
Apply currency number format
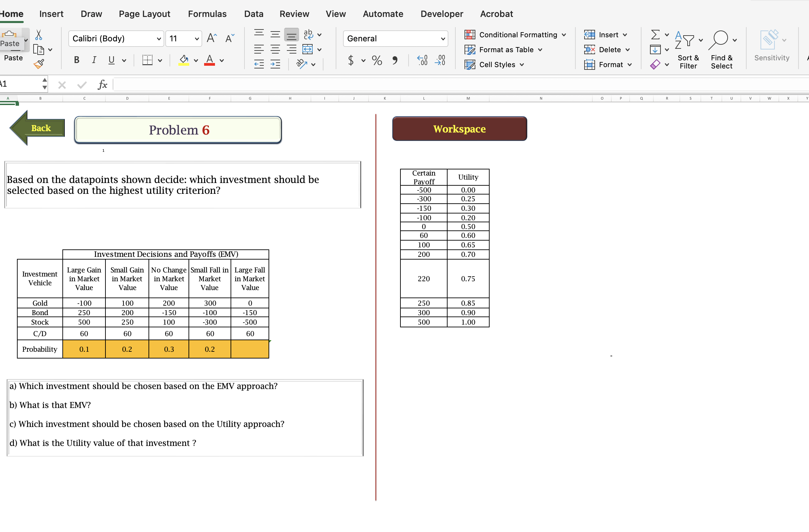click(352, 60)
